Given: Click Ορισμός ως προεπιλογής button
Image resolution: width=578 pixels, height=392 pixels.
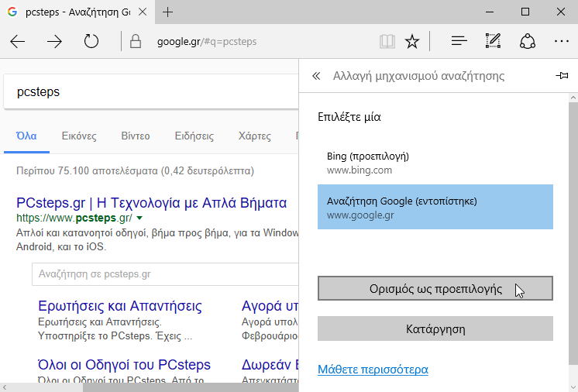Looking at the screenshot, I should (x=435, y=288).
